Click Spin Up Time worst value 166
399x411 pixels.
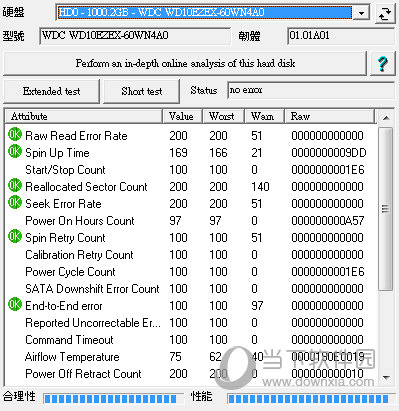point(218,153)
